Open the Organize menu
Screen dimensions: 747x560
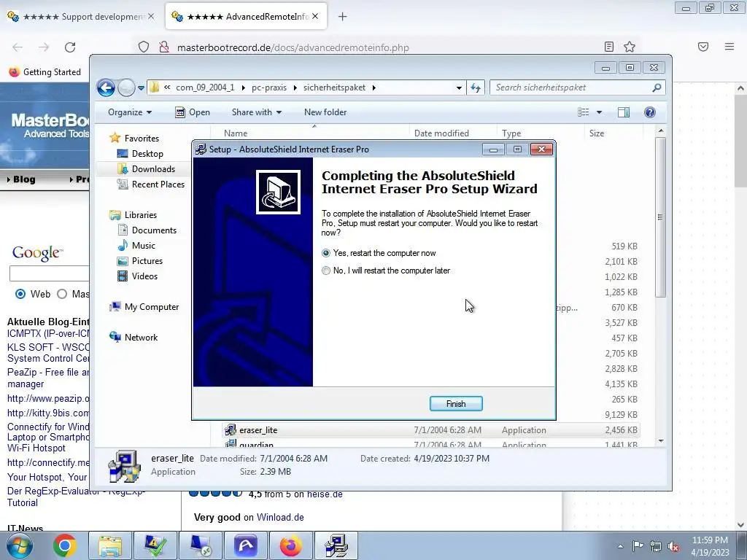130,112
